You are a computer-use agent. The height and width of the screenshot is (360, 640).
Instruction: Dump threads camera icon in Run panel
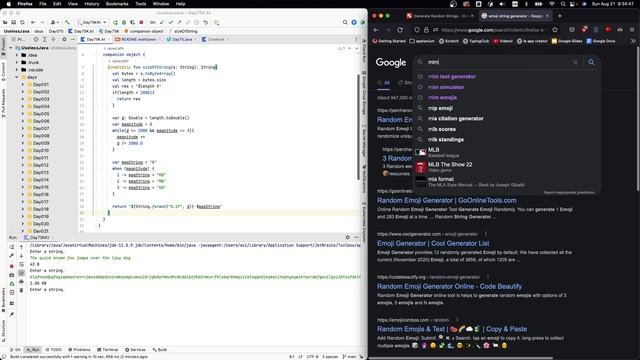tap(11, 275)
